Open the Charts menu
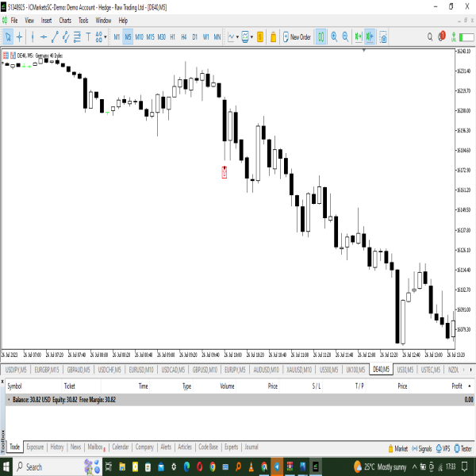Viewport: 476px width, 476px height. pos(65,21)
